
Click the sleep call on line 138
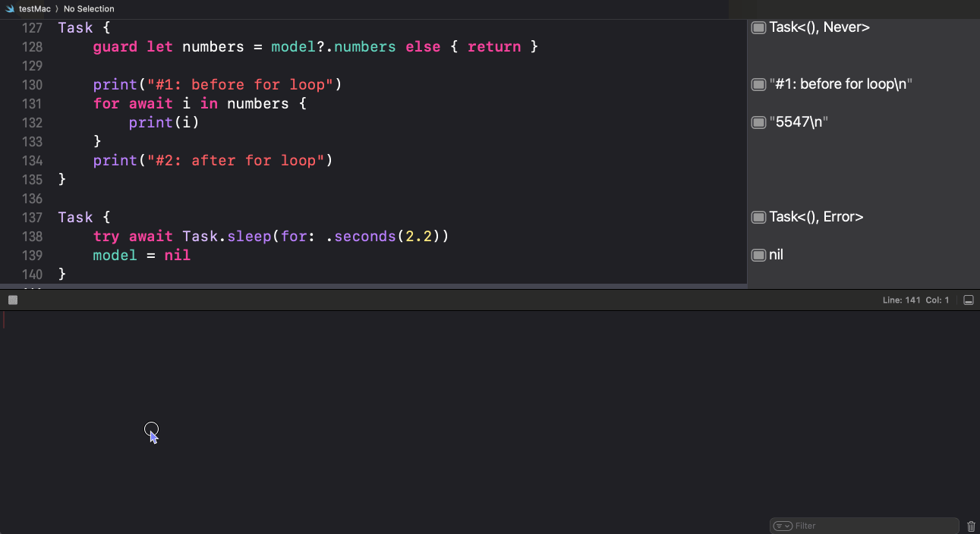point(249,237)
